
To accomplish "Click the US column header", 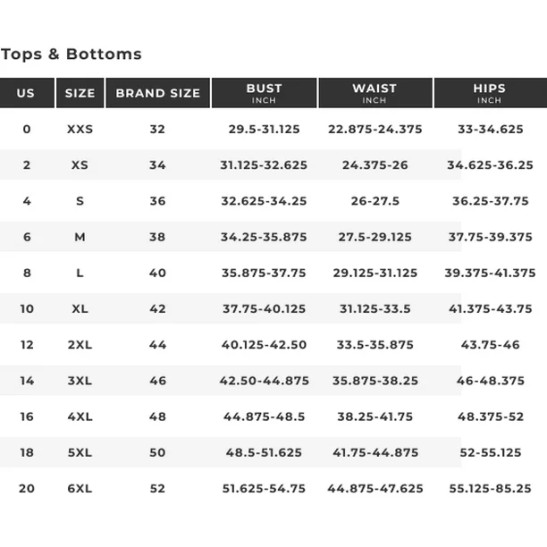I will coord(27,93).
